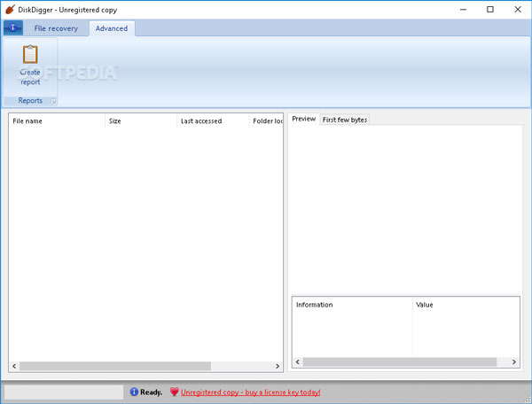Image resolution: width=532 pixels, height=404 pixels.
Task: Click the information panel horizontal scrollbar thumb
Action: tap(400, 362)
